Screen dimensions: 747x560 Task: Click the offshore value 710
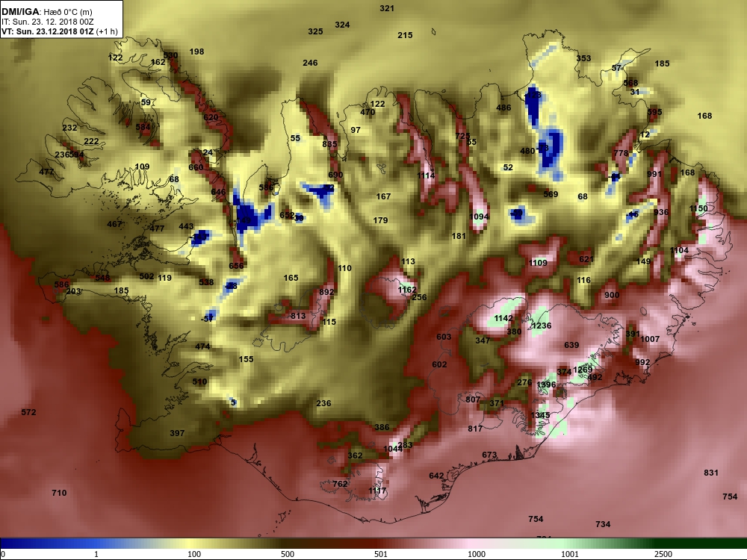[x=59, y=493]
